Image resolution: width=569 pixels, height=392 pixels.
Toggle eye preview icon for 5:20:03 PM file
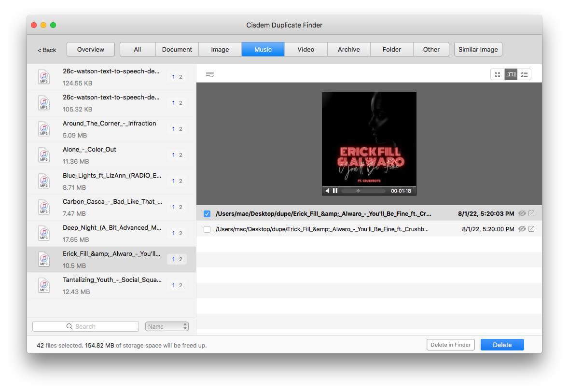click(x=522, y=213)
